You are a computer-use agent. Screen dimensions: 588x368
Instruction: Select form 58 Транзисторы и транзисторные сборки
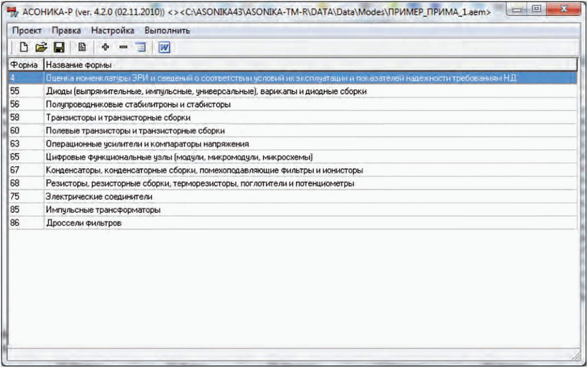293,117
